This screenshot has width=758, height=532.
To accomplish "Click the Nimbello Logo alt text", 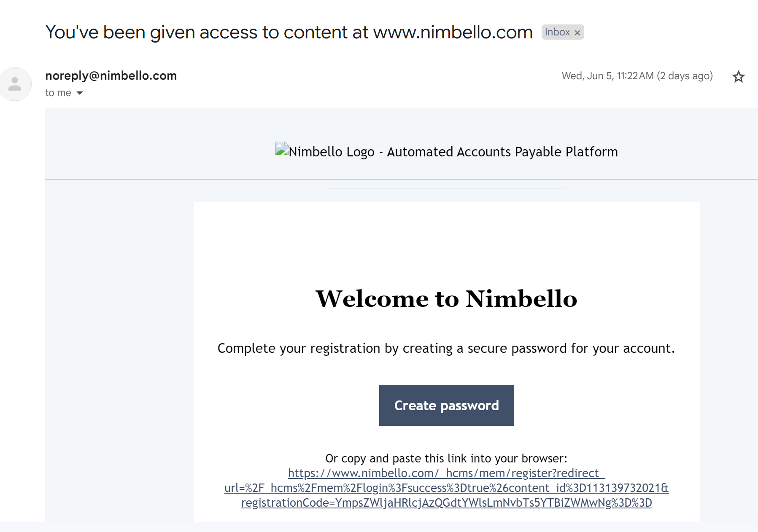I will (x=453, y=152).
